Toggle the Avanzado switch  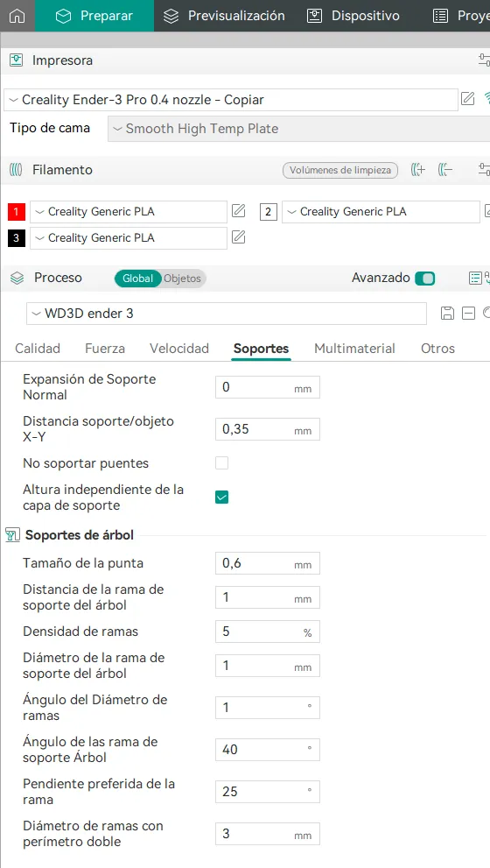point(424,278)
